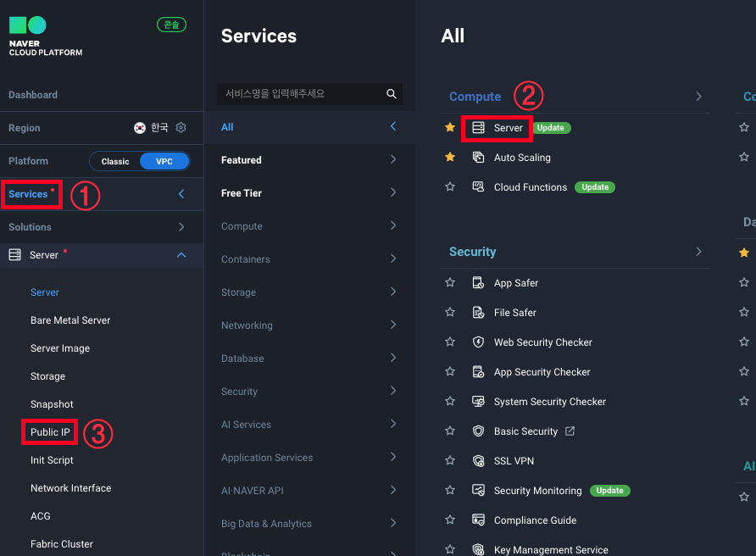Click the Cloud Functions service icon
The height and width of the screenshot is (556, 756).
(x=478, y=187)
